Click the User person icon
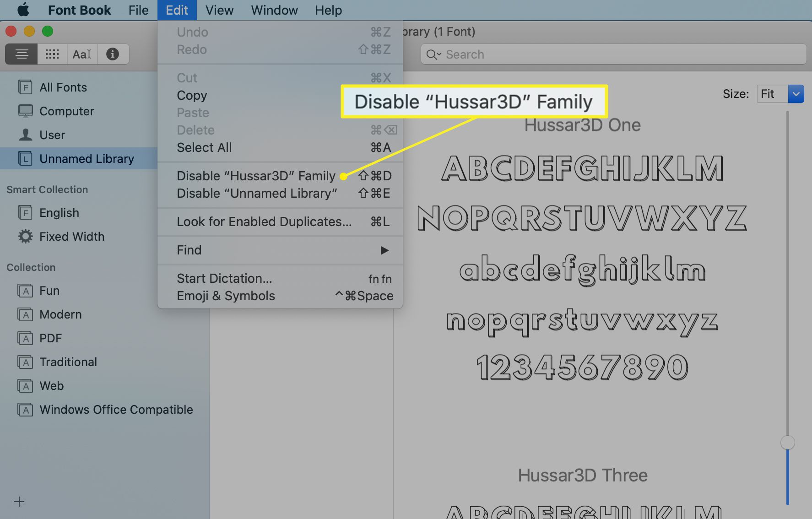Image resolution: width=812 pixels, height=519 pixels. coord(25,135)
